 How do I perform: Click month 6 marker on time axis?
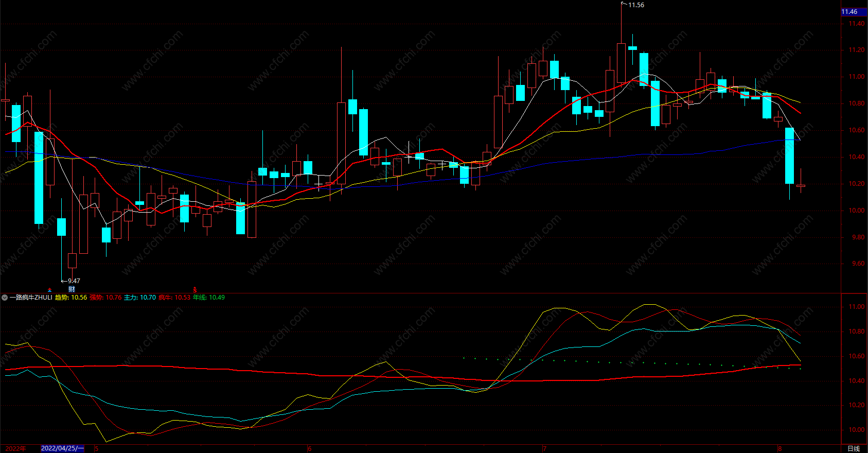tap(310, 448)
